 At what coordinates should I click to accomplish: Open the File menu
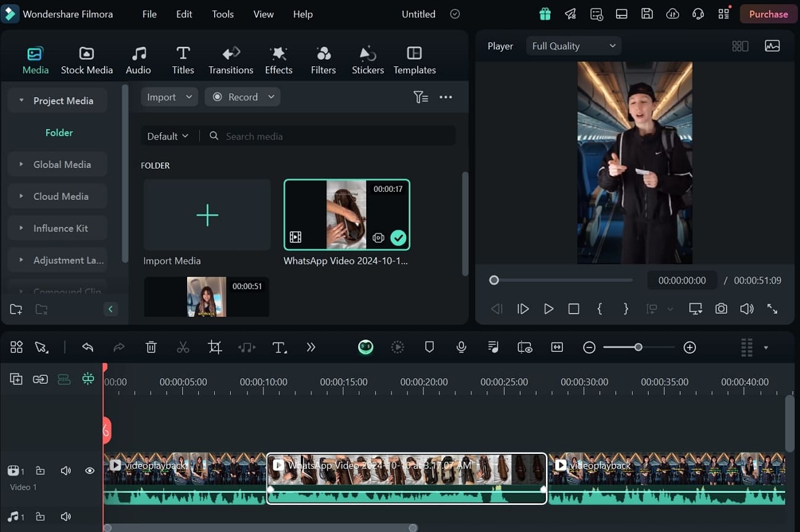point(150,14)
